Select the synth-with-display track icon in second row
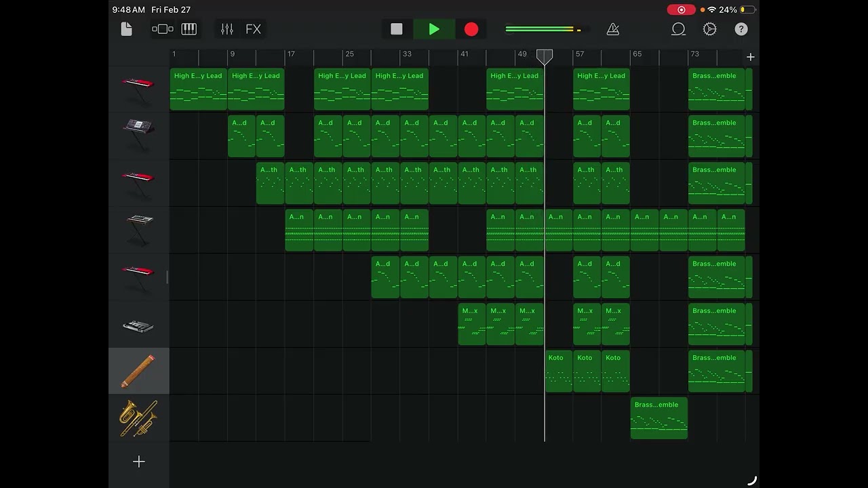The height and width of the screenshot is (488, 868). [x=138, y=136]
